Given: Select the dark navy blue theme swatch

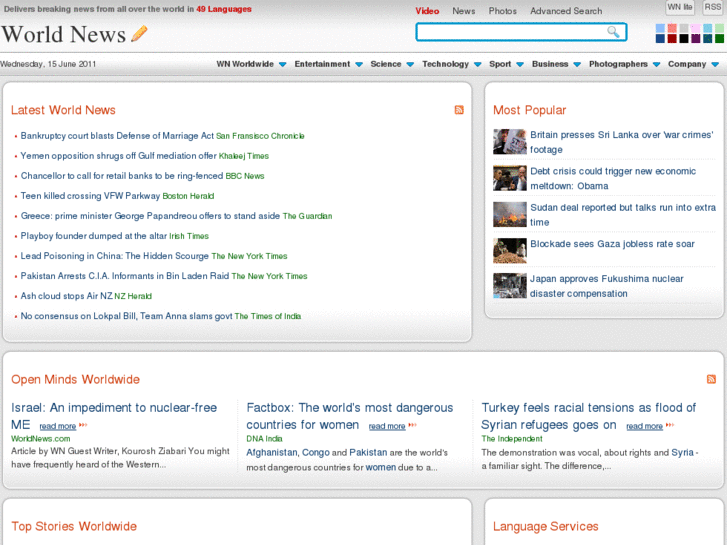Looking at the screenshot, I should pyautogui.click(x=660, y=38).
